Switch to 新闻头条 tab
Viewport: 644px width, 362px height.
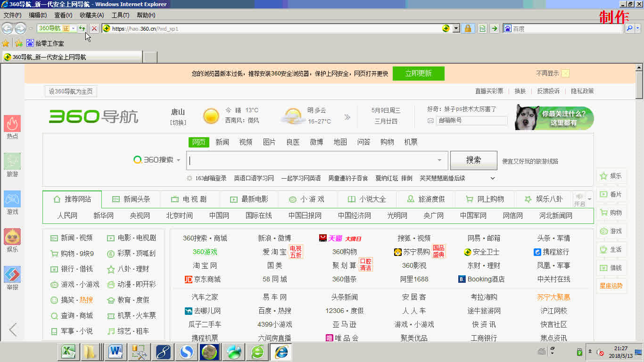[131, 199]
